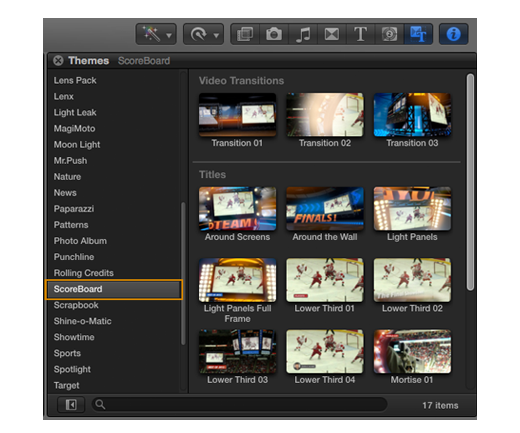Screen dimensions: 520x433
Task: Click the theme list scrollbar thumb
Action: (x=183, y=273)
